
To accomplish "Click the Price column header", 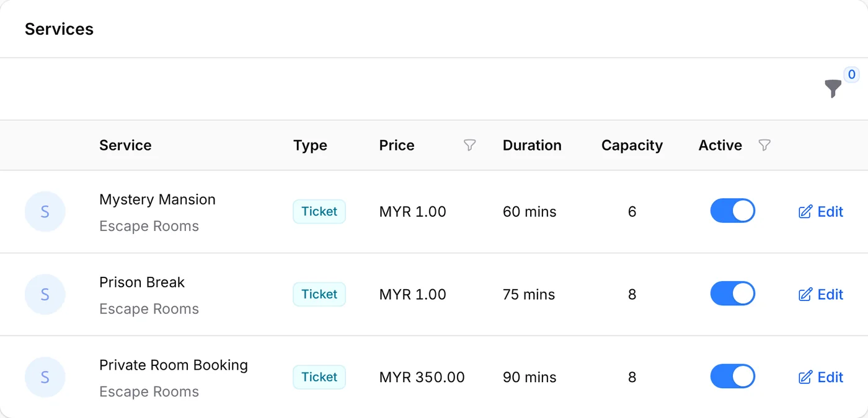I will click(x=397, y=146).
